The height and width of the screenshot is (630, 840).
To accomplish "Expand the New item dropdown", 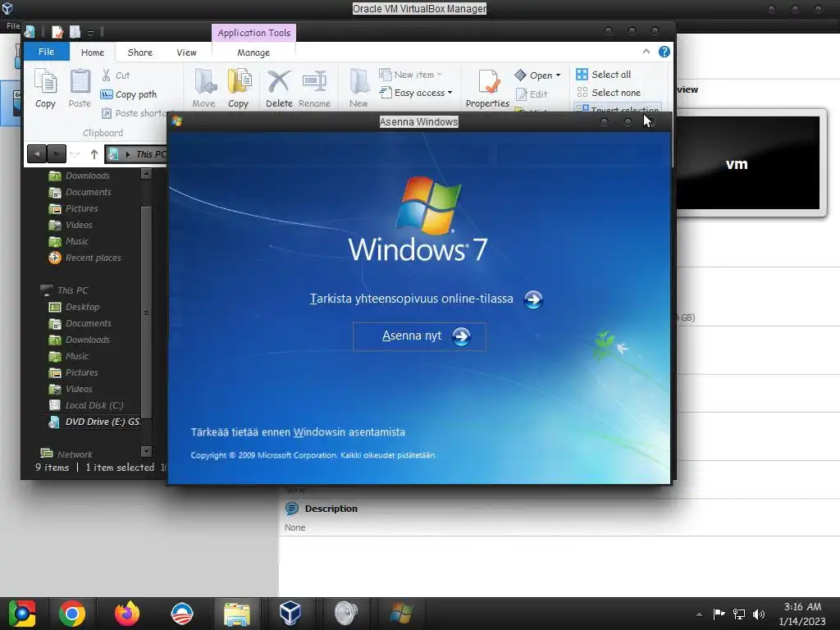I will [440, 75].
